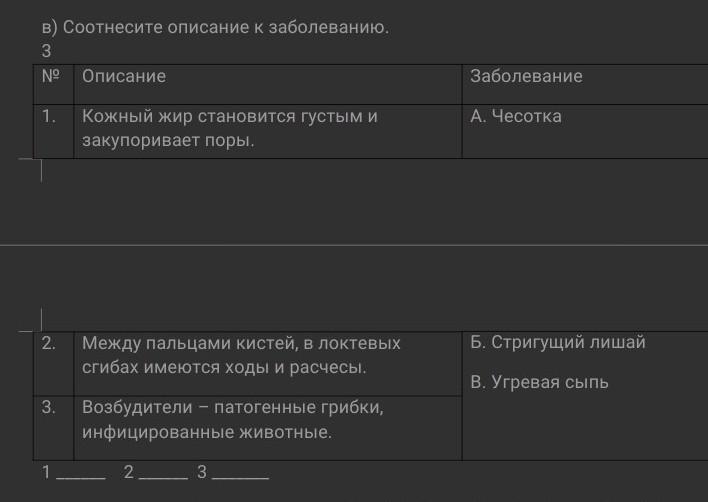Click 'Возбудители – патогенные грибки' text
Viewport: 708px width, 502px height.
[x=233, y=407]
